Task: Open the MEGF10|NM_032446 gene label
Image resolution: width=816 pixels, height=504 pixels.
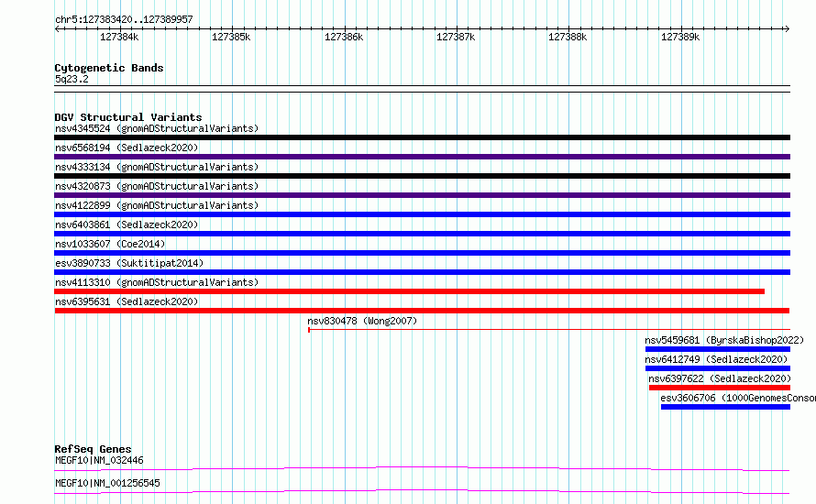Action: click(x=99, y=460)
